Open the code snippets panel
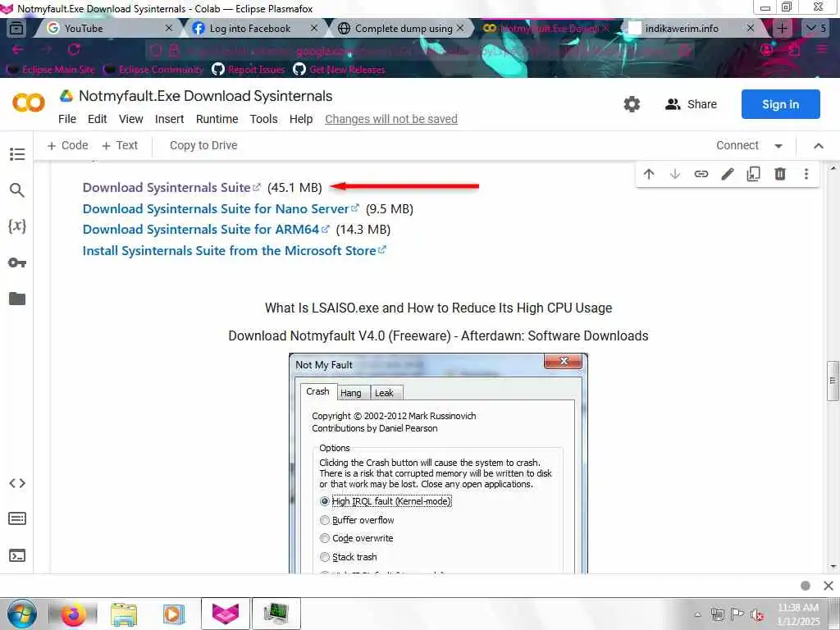The height and width of the screenshot is (630, 840). 17,483
